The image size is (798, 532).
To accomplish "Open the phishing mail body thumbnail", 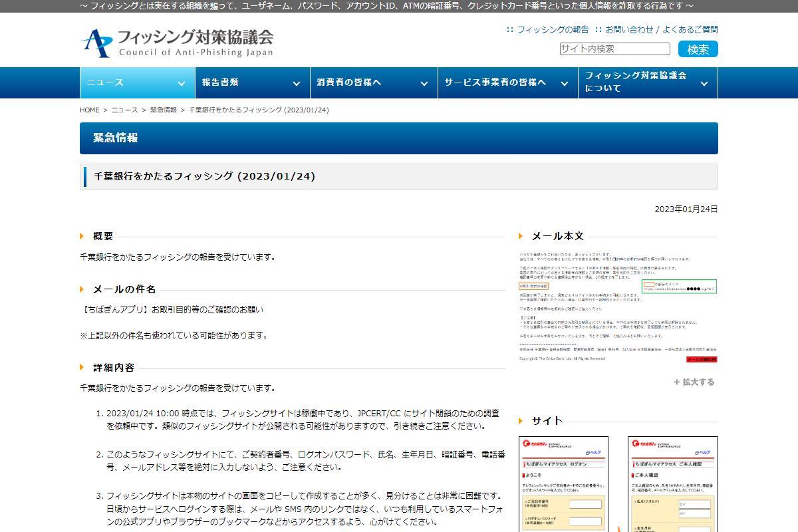I will pyautogui.click(x=618, y=307).
